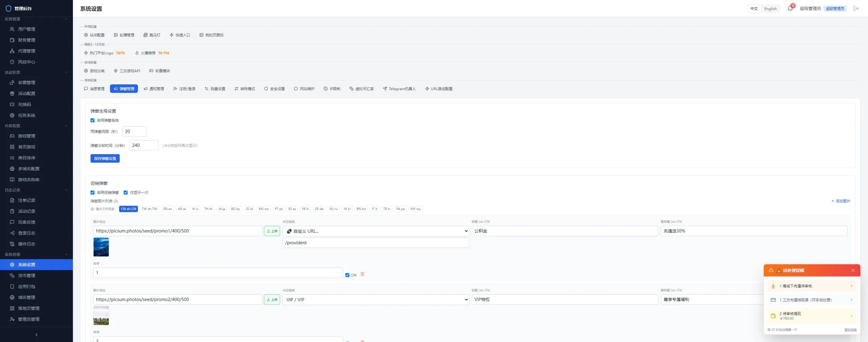Switch to 消息管理 tab
The height and width of the screenshot is (342, 868).
tap(94, 89)
